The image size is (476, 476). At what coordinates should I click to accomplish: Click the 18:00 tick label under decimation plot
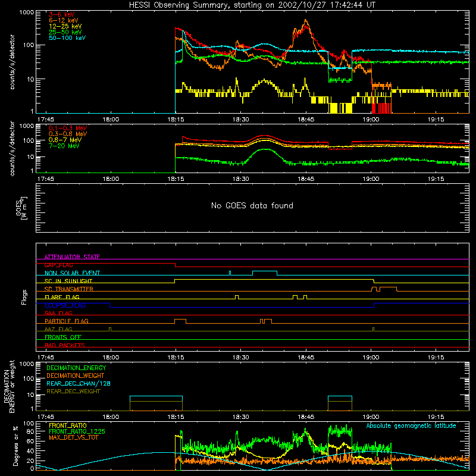(x=111, y=417)
